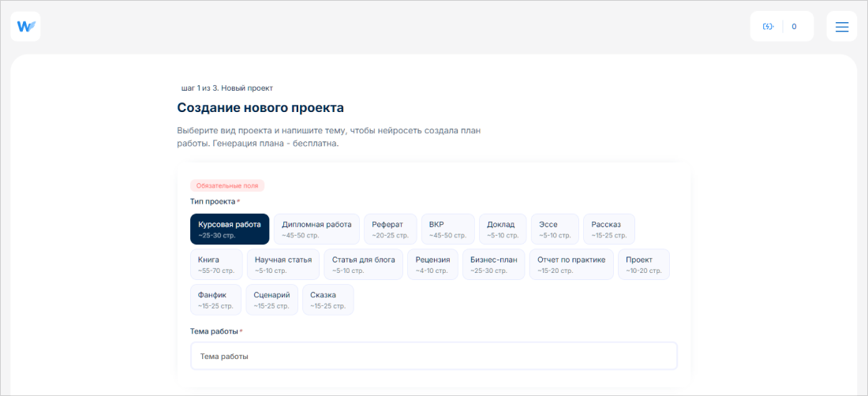The width and height of the screenshot is (868, 396).
Task: Choose the Проект project type
Action: [643, 264]
